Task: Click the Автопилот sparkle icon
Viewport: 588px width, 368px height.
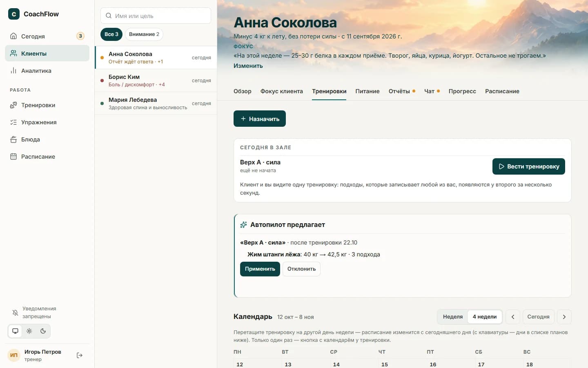Action: point(243,224)
